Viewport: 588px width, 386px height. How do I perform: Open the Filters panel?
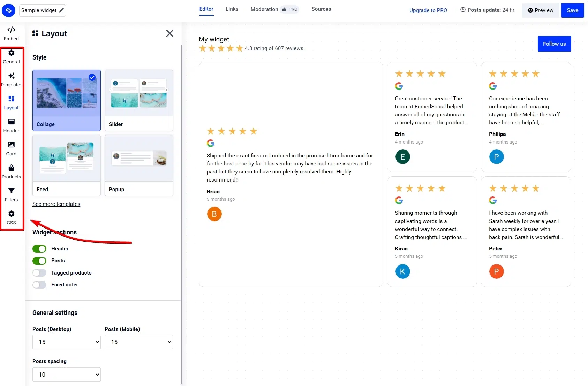tap(11, 194)
